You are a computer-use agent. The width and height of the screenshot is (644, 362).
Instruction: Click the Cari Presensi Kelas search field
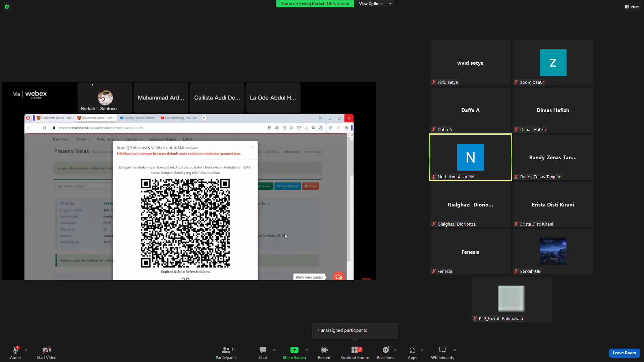click(x=85, y=186)
